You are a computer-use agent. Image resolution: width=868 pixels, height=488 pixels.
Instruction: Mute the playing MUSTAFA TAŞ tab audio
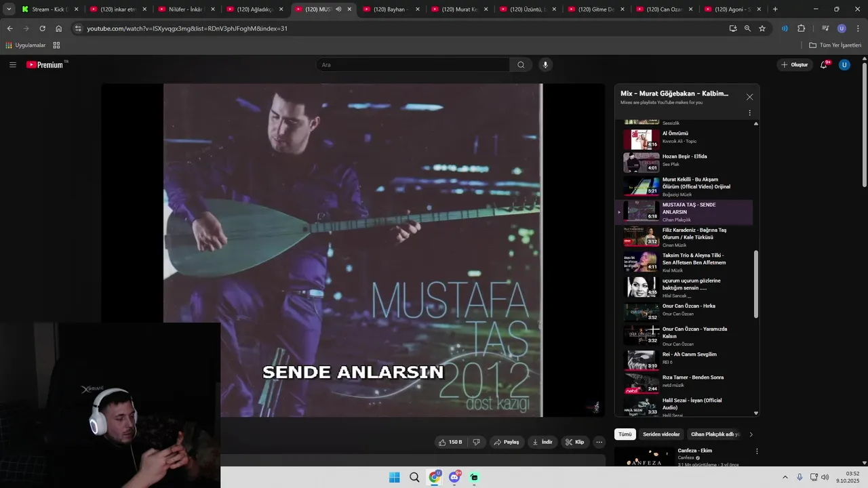click(x=338, y=9)
